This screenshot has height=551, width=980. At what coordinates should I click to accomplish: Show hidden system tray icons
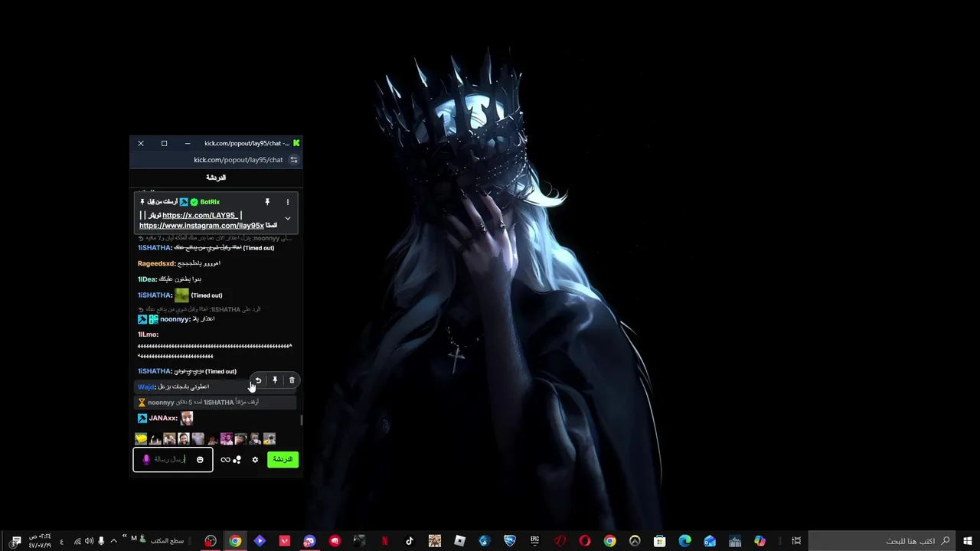tap(114, 541)
